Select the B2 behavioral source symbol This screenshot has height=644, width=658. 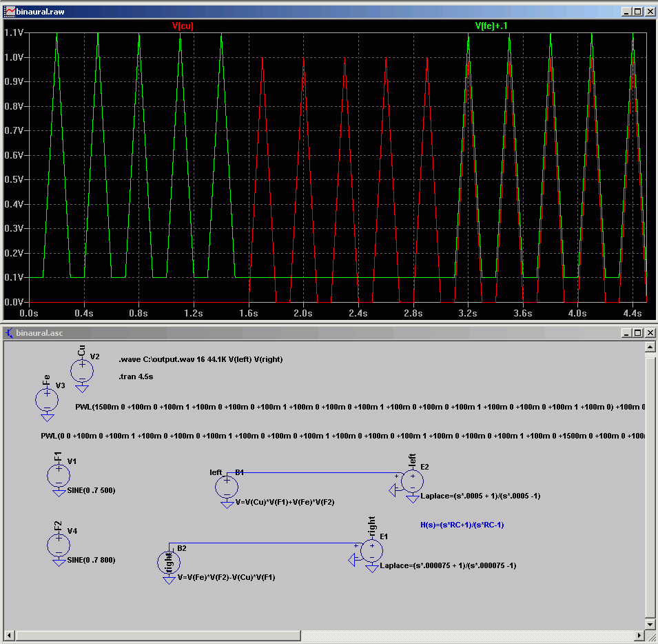[x=168, y=562]
